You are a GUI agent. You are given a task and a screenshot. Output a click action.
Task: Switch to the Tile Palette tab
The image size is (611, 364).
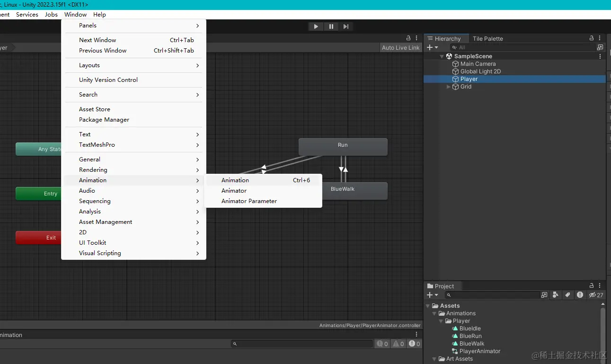(x=487, y=39)
